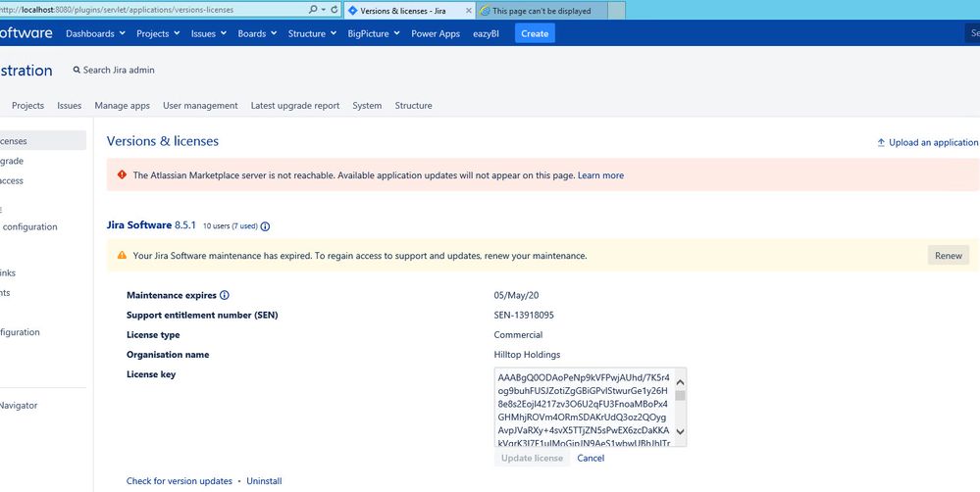Switch to the Projects admin tab
The width and height of the screenshot is (980, 492).
tap(28, 106)
